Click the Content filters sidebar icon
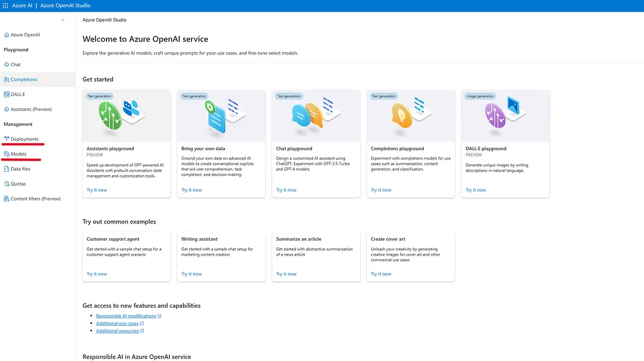 (x=6, y=199)
